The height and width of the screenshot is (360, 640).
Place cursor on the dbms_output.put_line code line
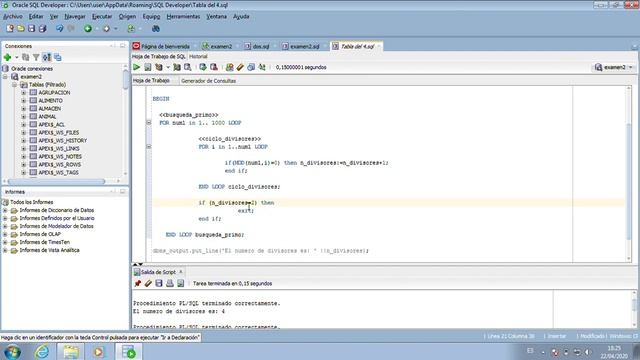[260, 251]
